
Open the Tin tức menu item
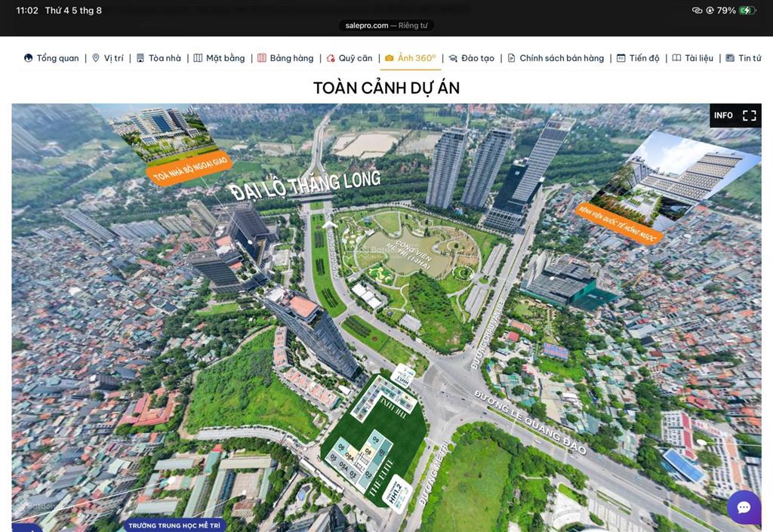point(744,58)
